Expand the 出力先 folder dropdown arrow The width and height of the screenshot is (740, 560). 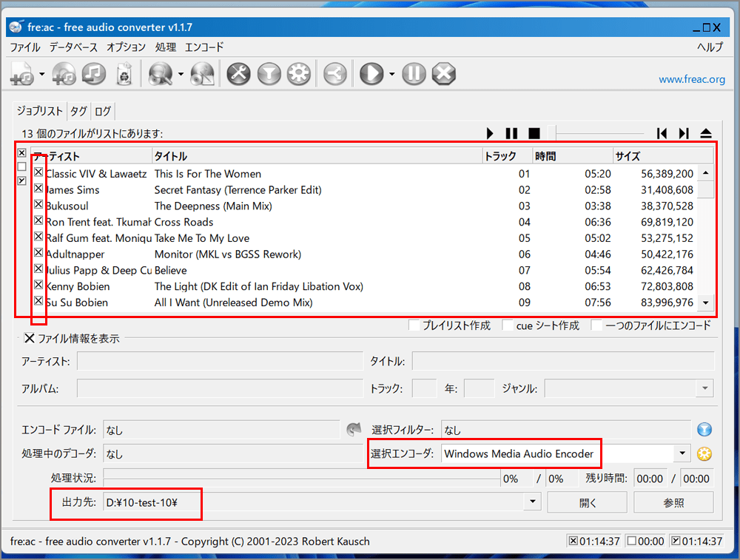pos(531,502)
